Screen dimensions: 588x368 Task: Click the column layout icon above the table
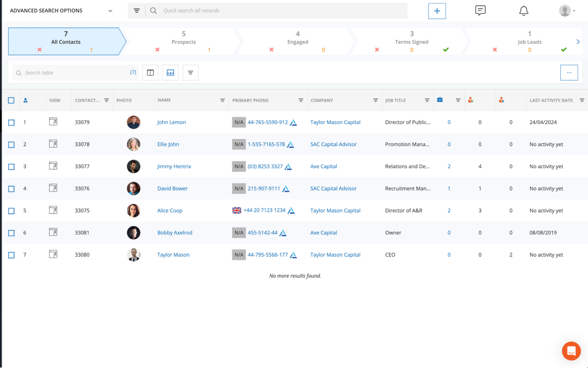[150, 72]
